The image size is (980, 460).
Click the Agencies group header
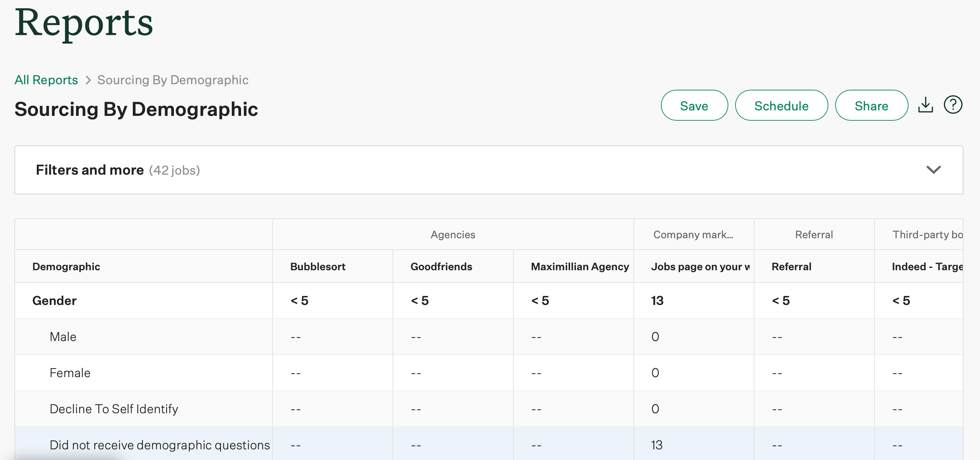click(x=453, y=234)
